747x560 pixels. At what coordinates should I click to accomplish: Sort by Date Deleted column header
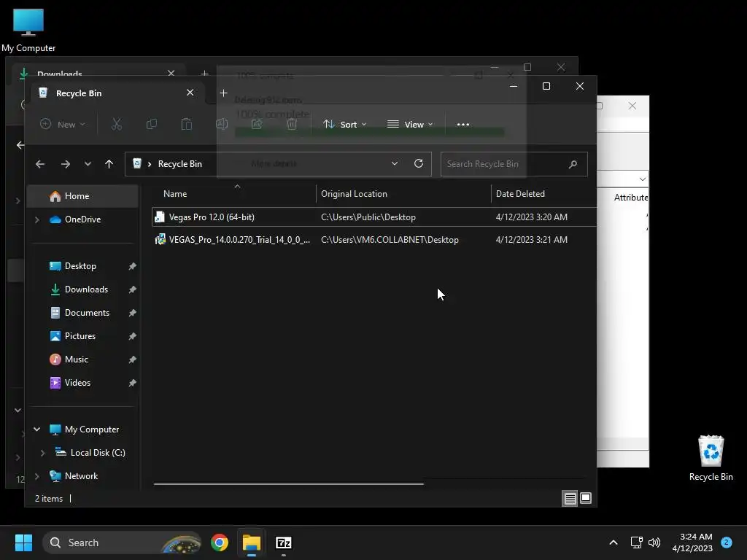click(x=543, y=194)
